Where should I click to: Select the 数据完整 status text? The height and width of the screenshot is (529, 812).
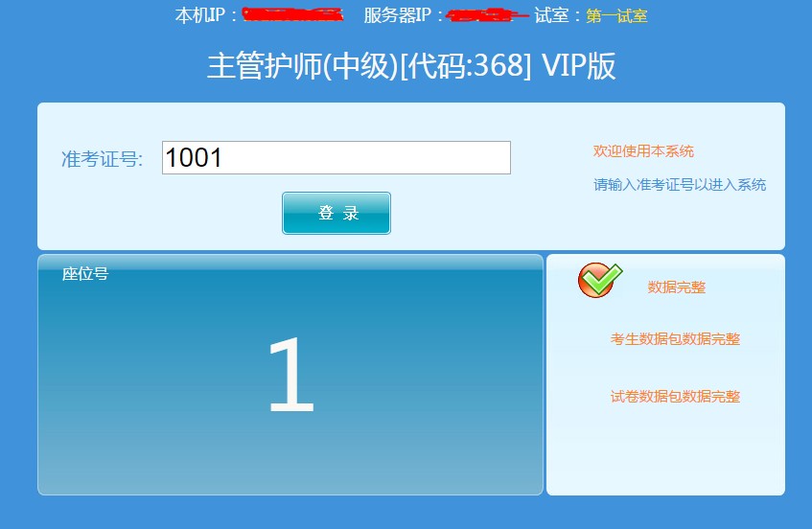676,287
